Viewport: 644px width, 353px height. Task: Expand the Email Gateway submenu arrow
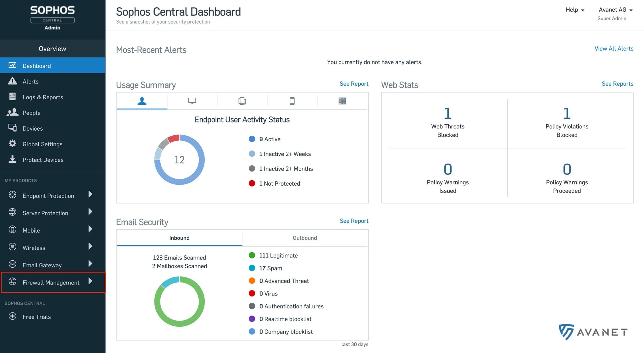(90, 263)
